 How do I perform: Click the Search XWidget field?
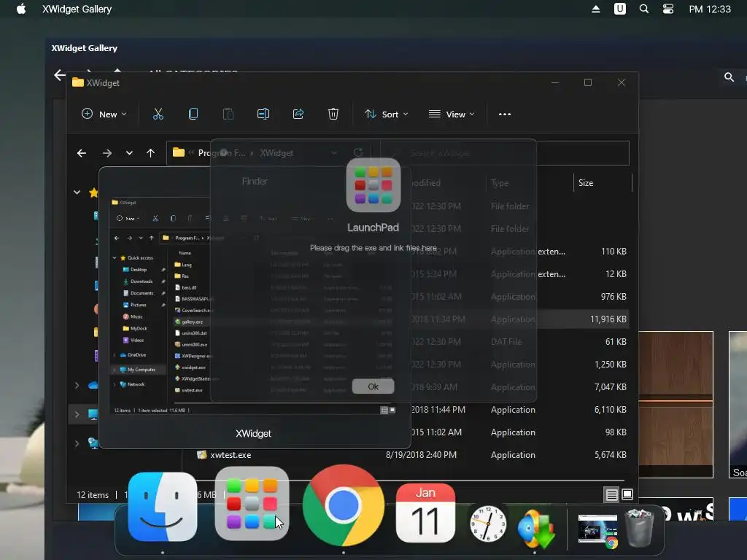coord(505,153)
